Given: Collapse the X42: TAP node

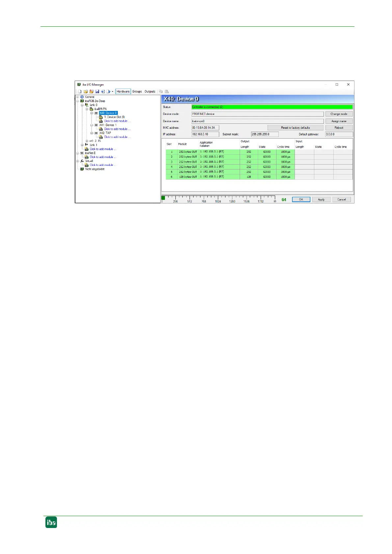Looking at the screenshot, I should pyautogui.click(x=91, y=133).
